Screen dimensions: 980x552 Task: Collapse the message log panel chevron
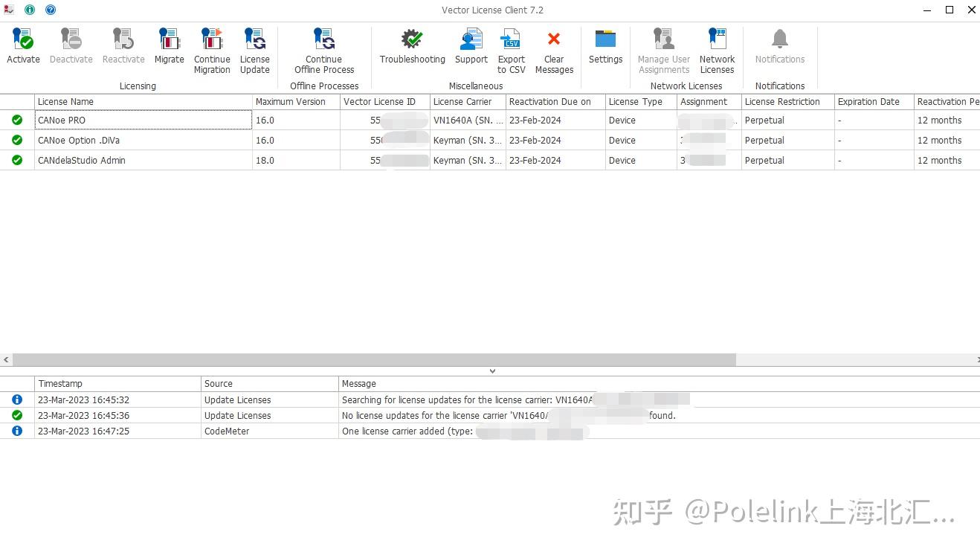point(492,370)
